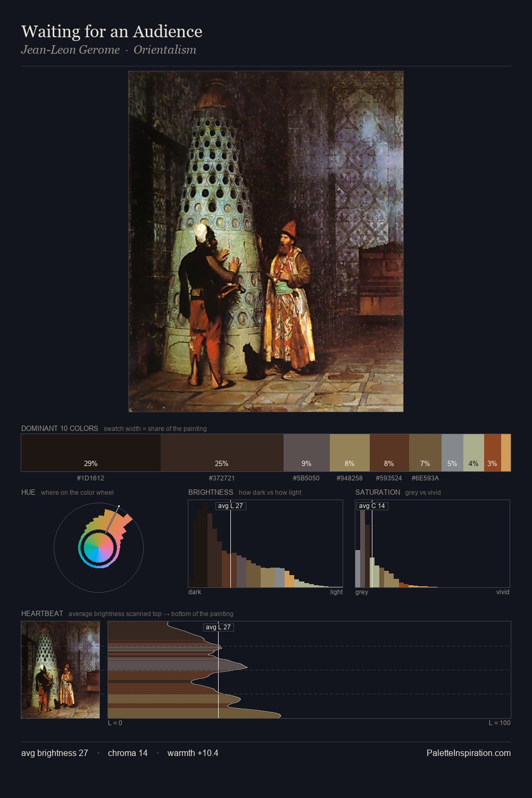Click the 7% swatch for #6E593A

coord(425,453)
